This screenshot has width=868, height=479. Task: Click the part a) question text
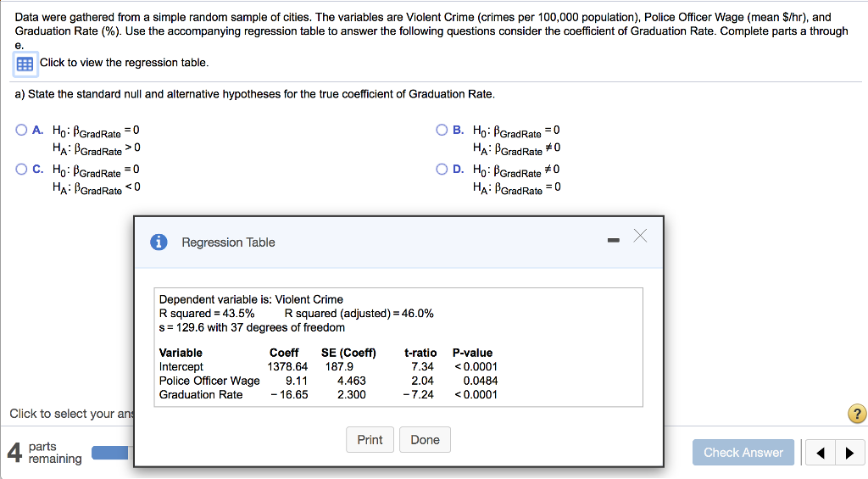coord(254,94)
